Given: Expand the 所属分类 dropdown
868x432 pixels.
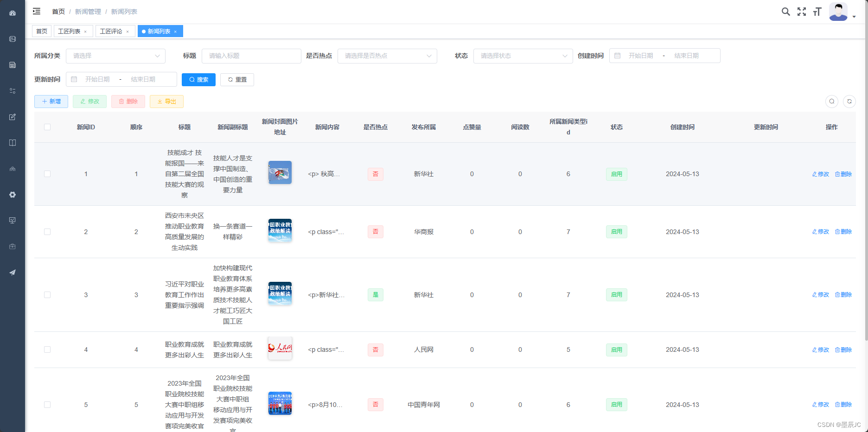Looking at the screenshot, I should 115,56.
